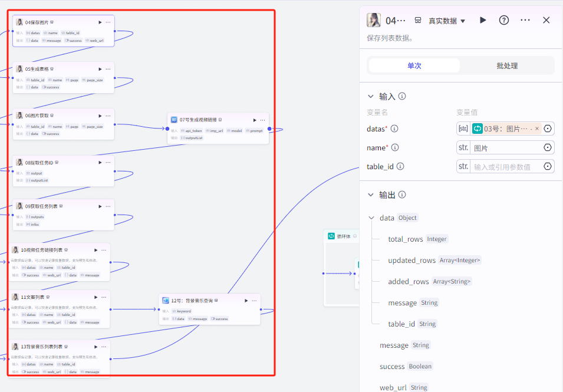
Task: Open the '...' overflow menu in panel header
Action: point(525,19)
